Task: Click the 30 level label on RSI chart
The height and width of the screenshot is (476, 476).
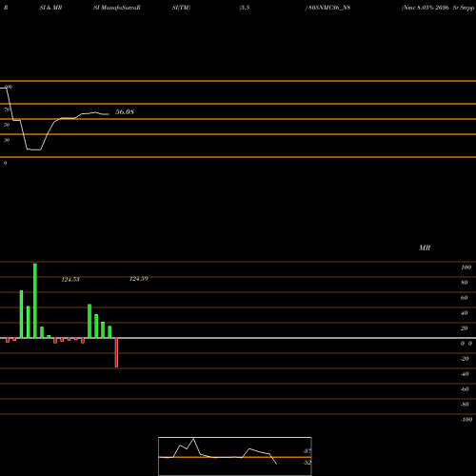Action: (7, 140)
